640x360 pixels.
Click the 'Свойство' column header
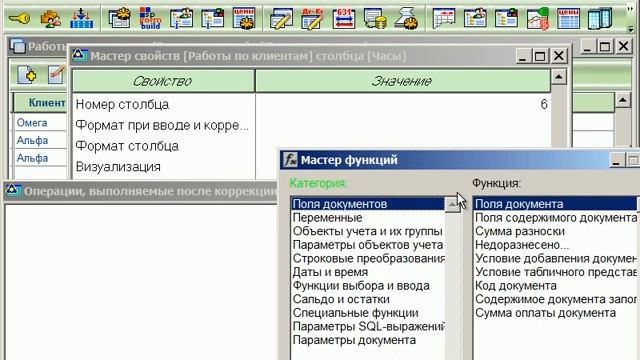point(164,81)
